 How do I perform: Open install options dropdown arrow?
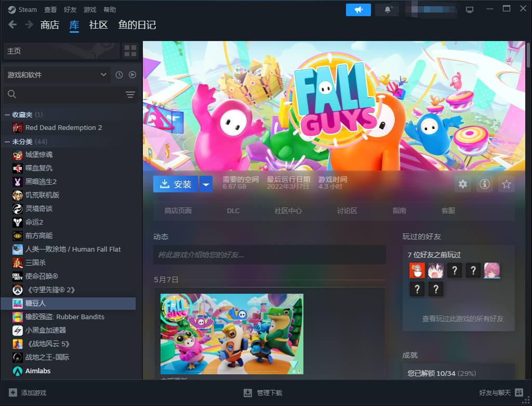(206, 185)
